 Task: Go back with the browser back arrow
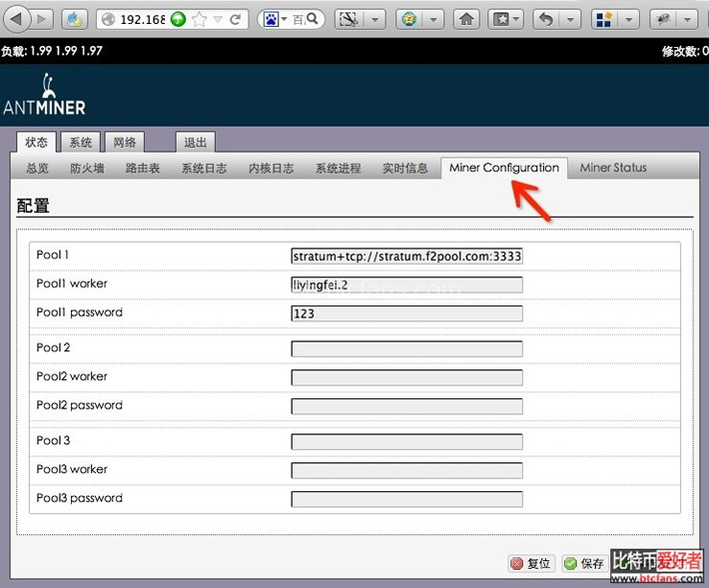(x=17, y=19)
